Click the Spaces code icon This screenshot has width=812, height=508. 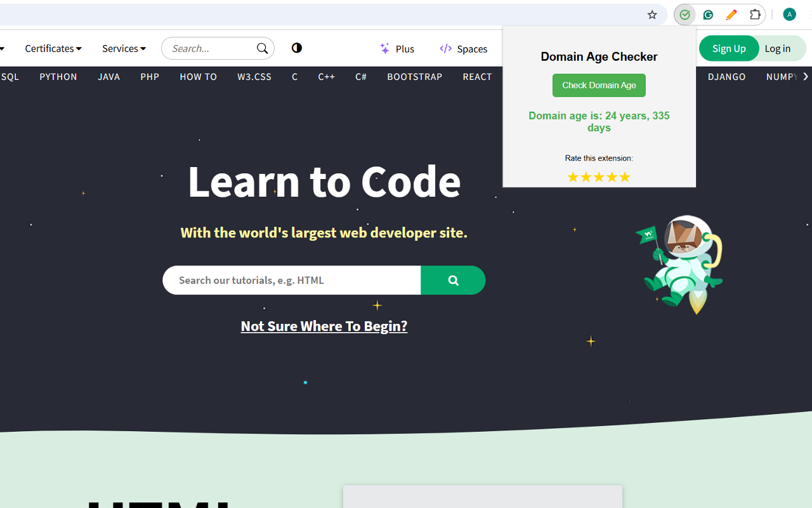tap(446, 48)
